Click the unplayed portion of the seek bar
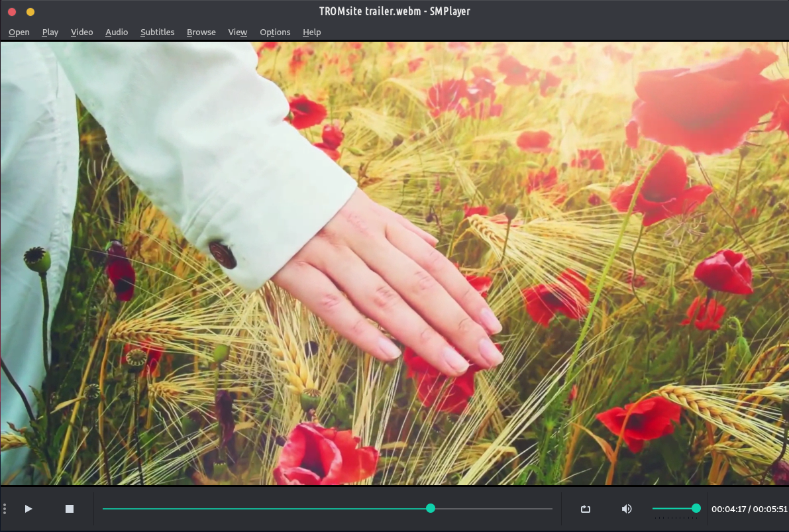Viewport: 789px width, 532px height. click(x=494, y=509)
